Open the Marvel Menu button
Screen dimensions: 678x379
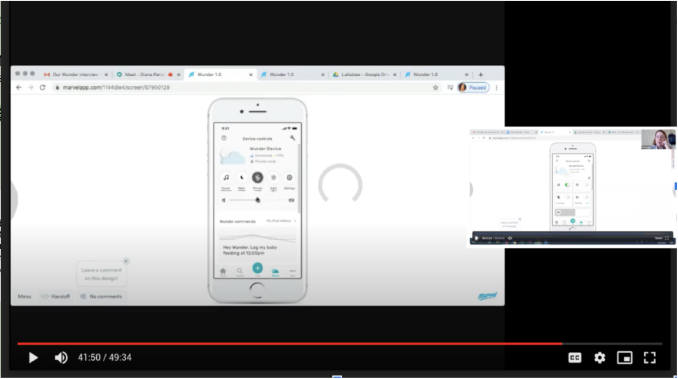click(x=24, y=296)
